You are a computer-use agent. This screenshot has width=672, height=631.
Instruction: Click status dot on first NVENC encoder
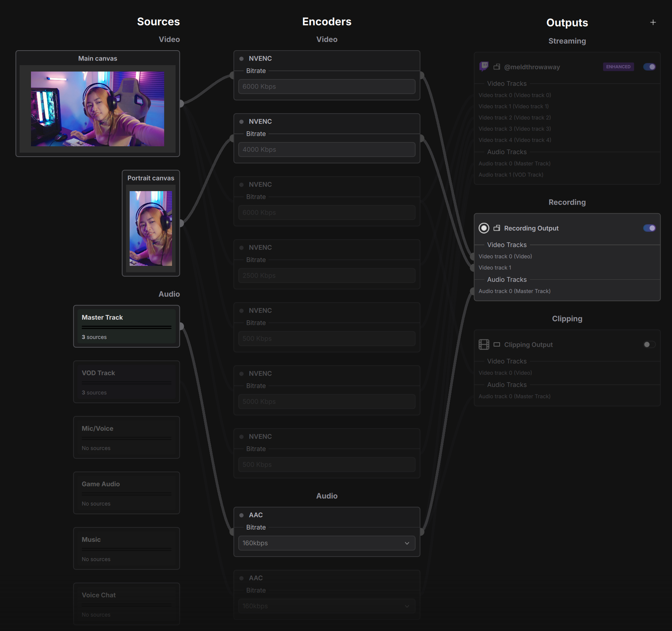click(241, 59)
